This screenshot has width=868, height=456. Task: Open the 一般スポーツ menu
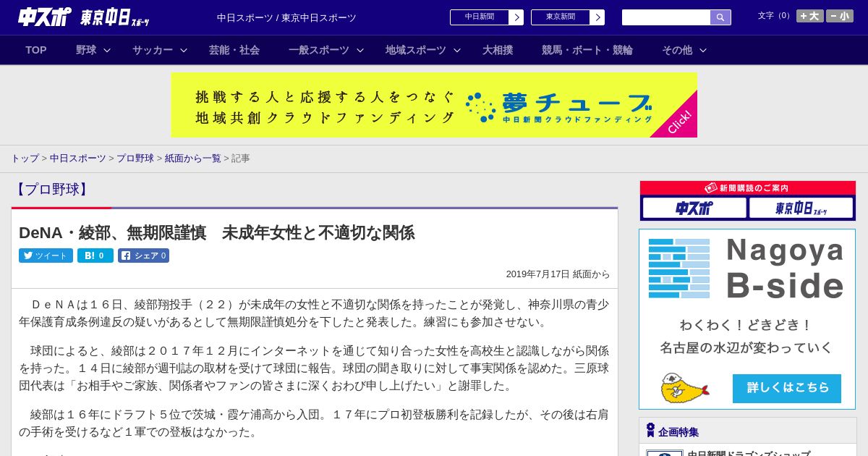pyautogui.click(x=319, y=50)
